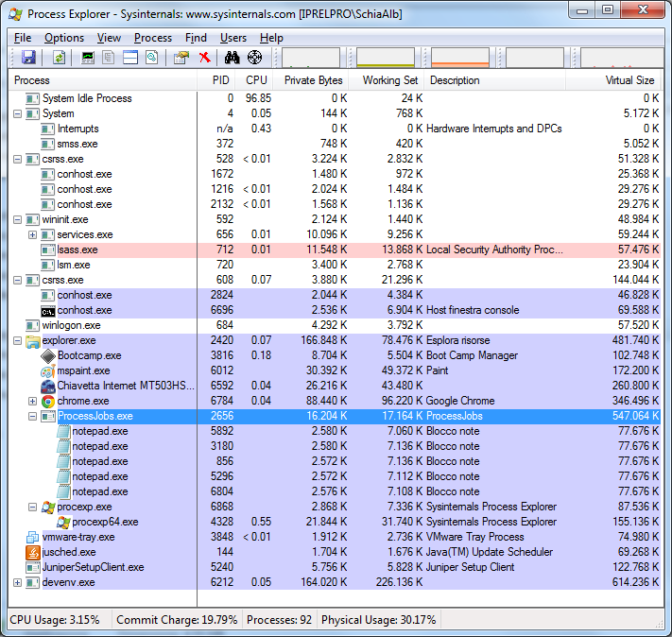The width and height of the screenshot is (672, 637).
Task: Collapse the csrss.exe PID 528 node
Action: [x=17, y=159]
